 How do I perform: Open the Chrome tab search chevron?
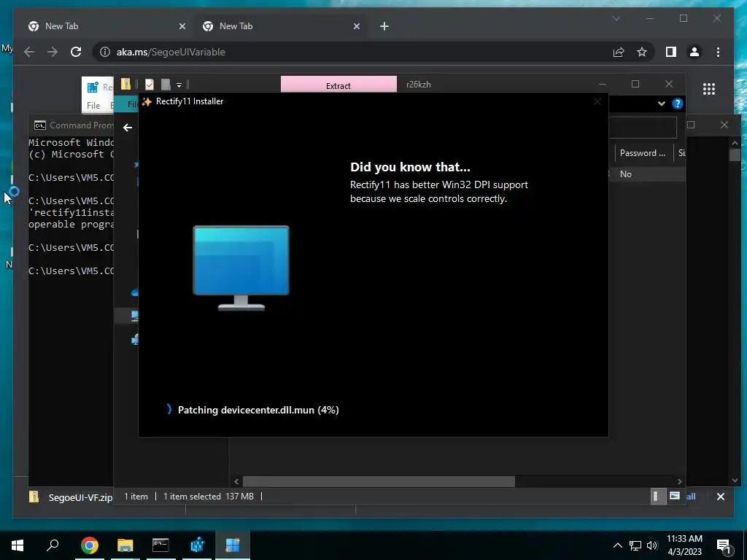point(616,18)
